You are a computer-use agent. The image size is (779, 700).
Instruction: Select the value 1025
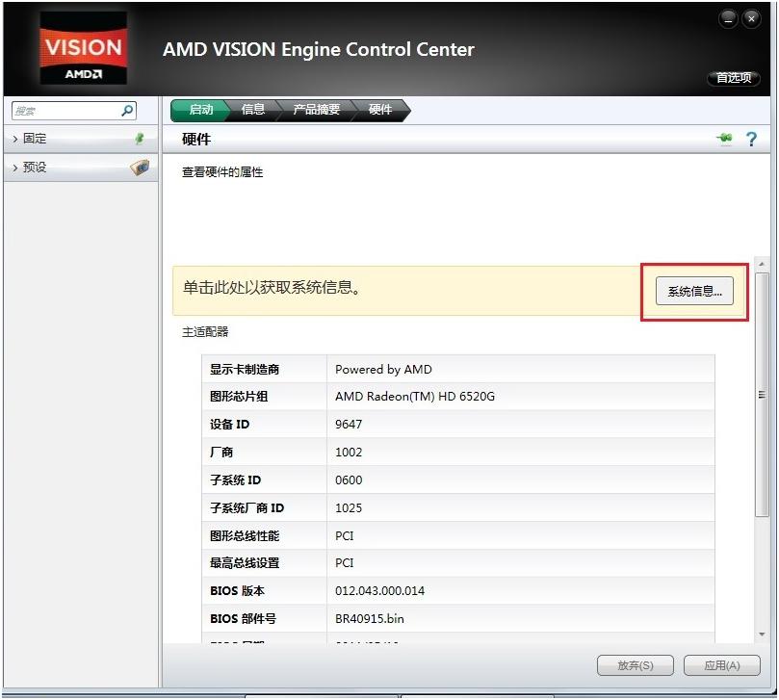tap(349, 507)
